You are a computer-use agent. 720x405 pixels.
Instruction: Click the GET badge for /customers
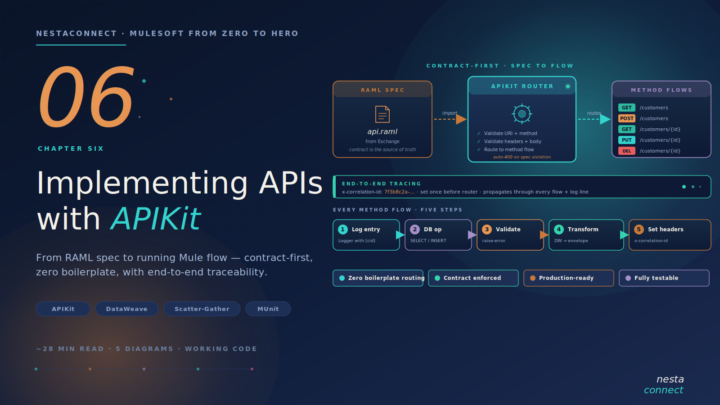click(626, 107)
